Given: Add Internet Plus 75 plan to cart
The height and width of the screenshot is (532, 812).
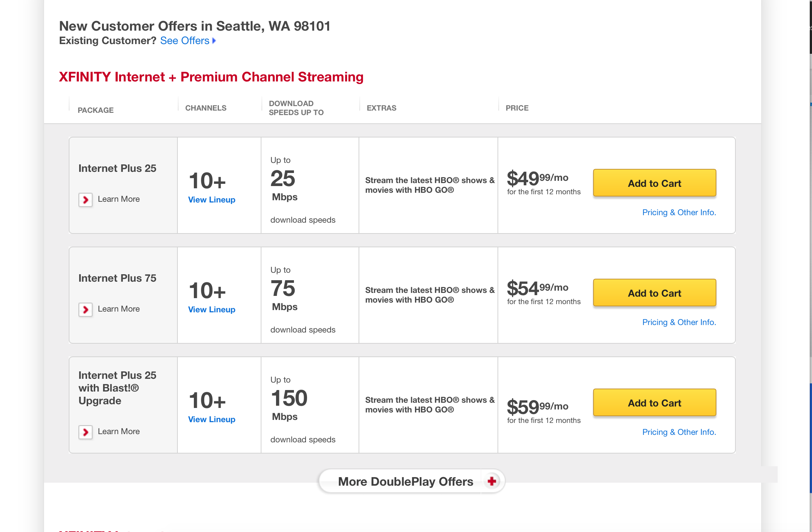Looking at the screenshot, I should pyautogui.click(x=654, y=293).
